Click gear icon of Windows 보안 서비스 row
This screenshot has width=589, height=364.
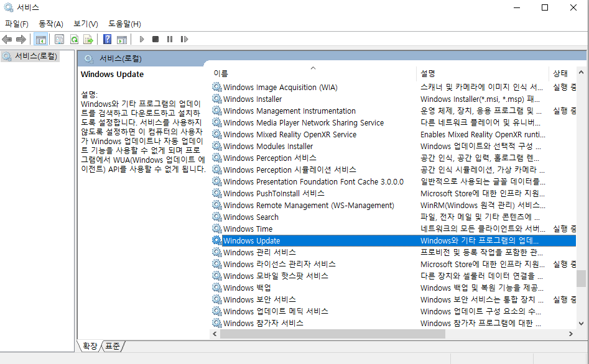(x=216, y=299)
